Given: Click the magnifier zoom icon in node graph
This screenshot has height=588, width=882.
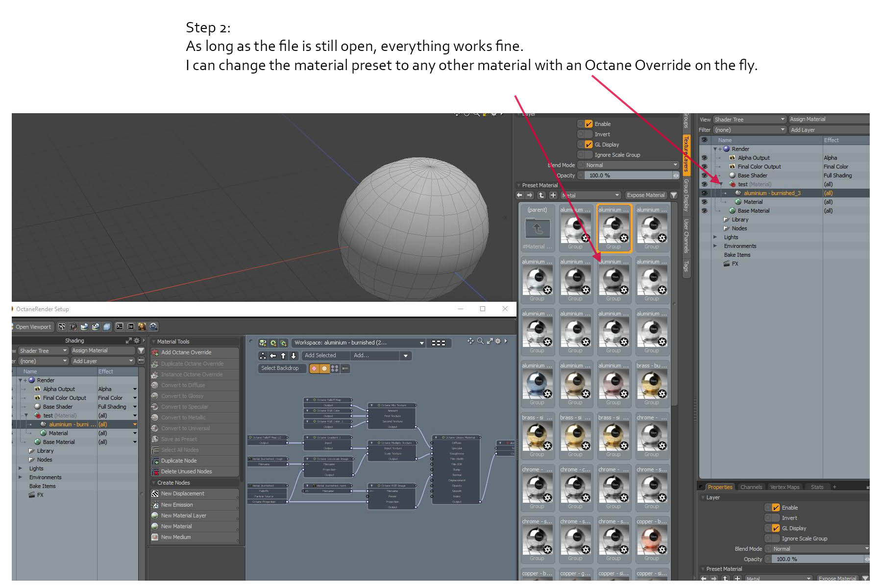Looking at the screenshot, I should (x=481, y=341).
